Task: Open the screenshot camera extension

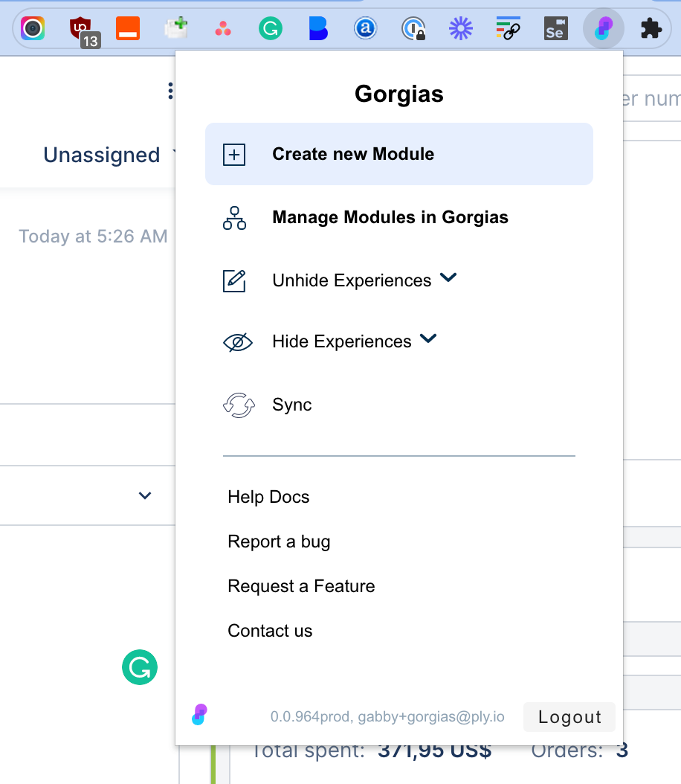Action: [33, 28]
